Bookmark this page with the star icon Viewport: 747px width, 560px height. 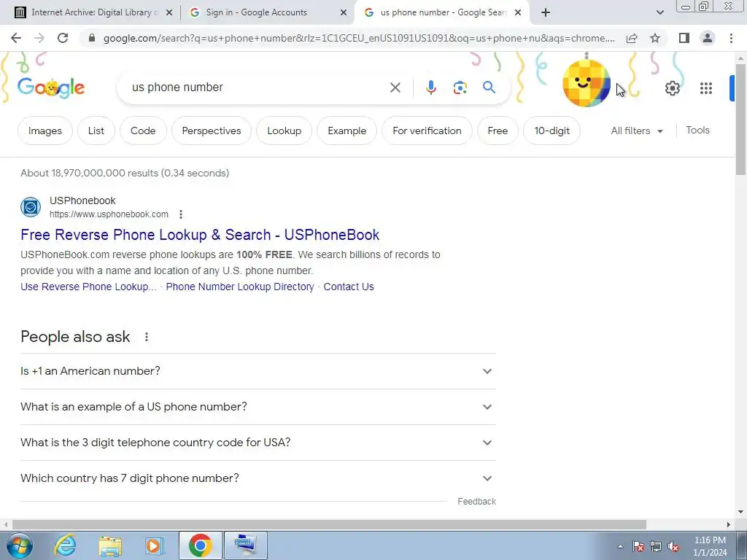click(655, 38)
